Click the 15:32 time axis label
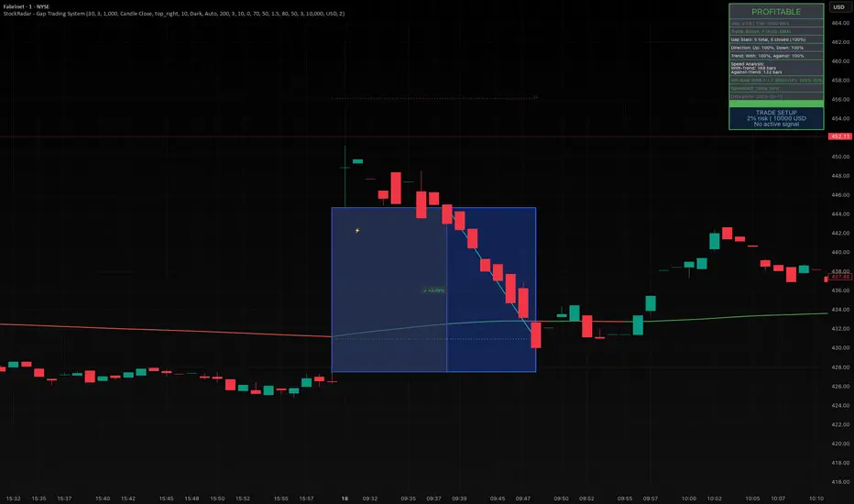This screenshot has width=854, height=504. pos(14,499)
